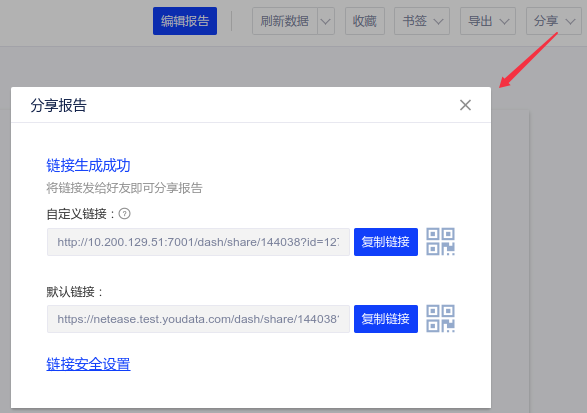This screenshot has height=413, width=587.
Task: Show QR code for the default link
Action: tap(441, 319)
